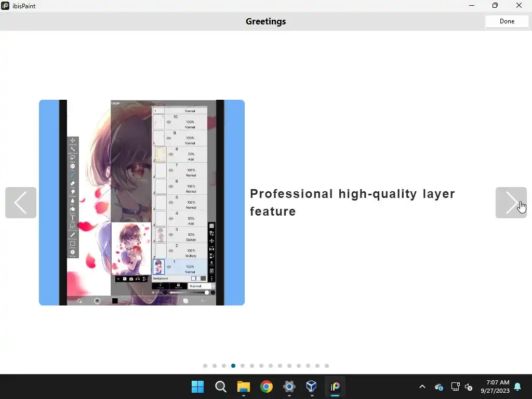Open the network display tray icon
Viewport: 532px width, 399px height.
pos(455,387)
